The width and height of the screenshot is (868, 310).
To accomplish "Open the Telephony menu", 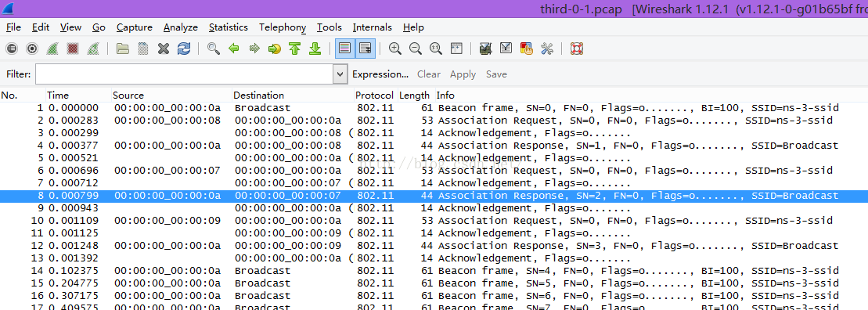I will coord(283,27).
